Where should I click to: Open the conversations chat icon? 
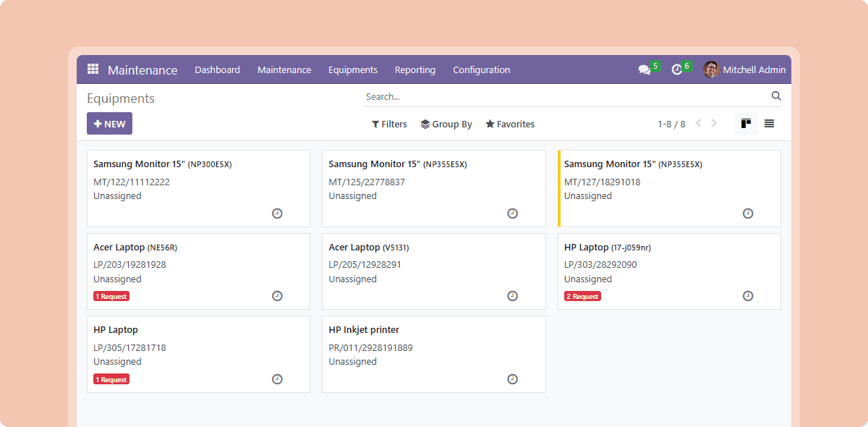[644, 69]
